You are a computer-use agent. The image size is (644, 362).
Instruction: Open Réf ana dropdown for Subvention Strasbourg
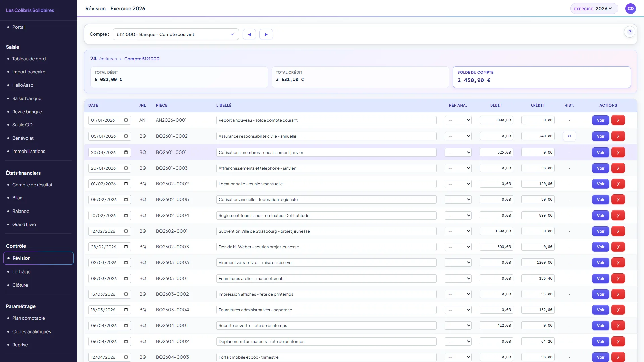click(x=458, y=231)
